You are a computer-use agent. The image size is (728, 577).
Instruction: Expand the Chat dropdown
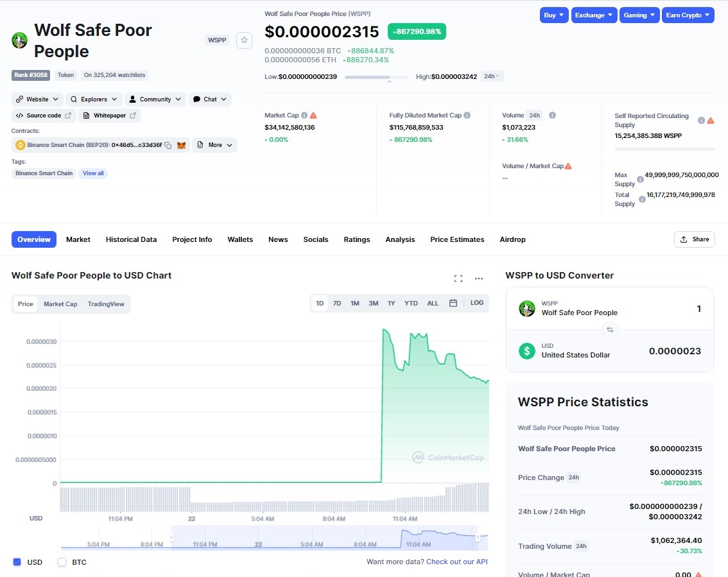(211, 99)
